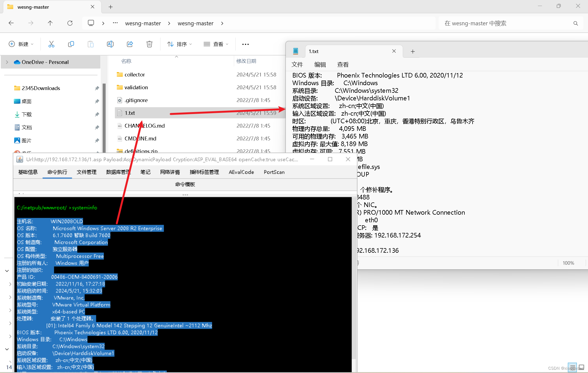Delete file using the trash icon
The image size is (588, 373).
point(149,44)
